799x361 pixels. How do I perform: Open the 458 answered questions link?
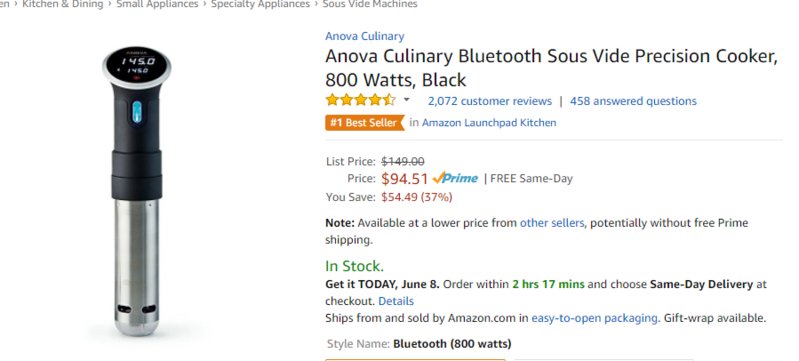click(633, 101)
